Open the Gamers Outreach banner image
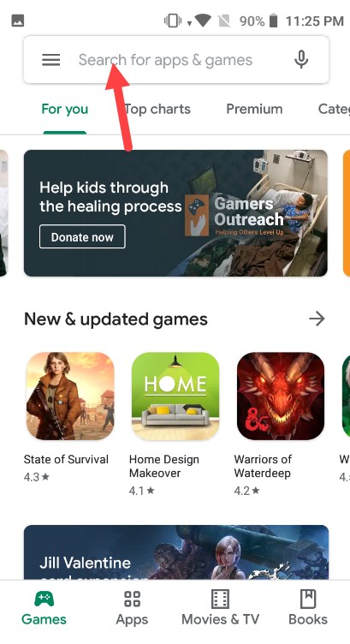350x644 pixels. pos(175,213)
